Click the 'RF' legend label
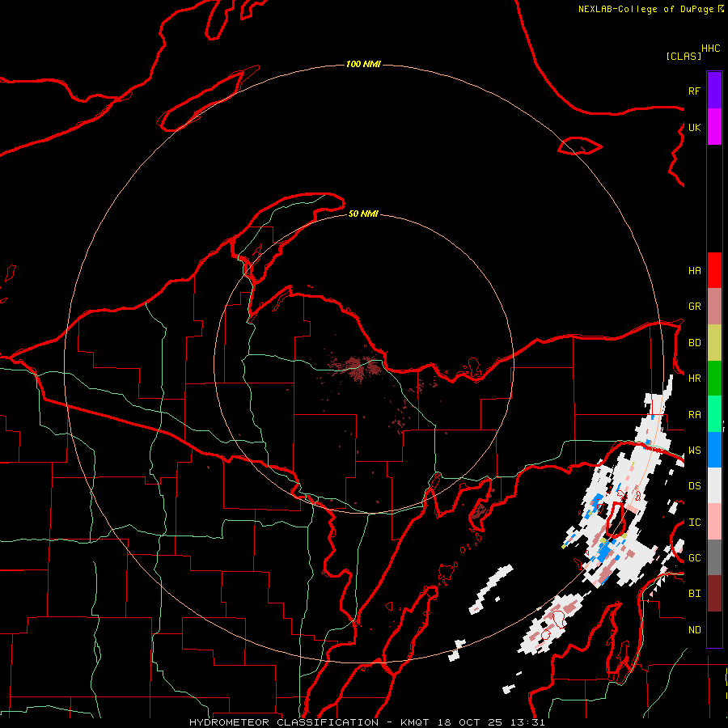728x728 pixels. (x=694, y=91)
